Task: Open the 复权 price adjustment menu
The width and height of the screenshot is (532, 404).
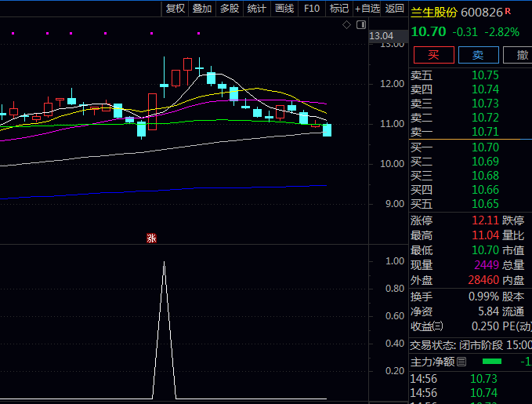Action: coord(175,9)
